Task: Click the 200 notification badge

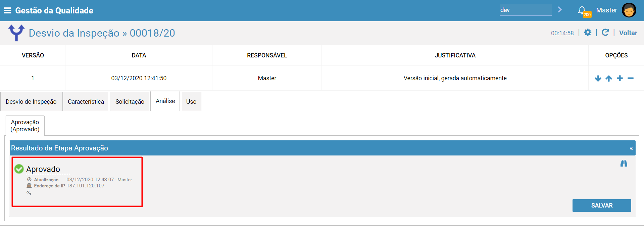Action: pyautogui.click(x=587, y=15)
